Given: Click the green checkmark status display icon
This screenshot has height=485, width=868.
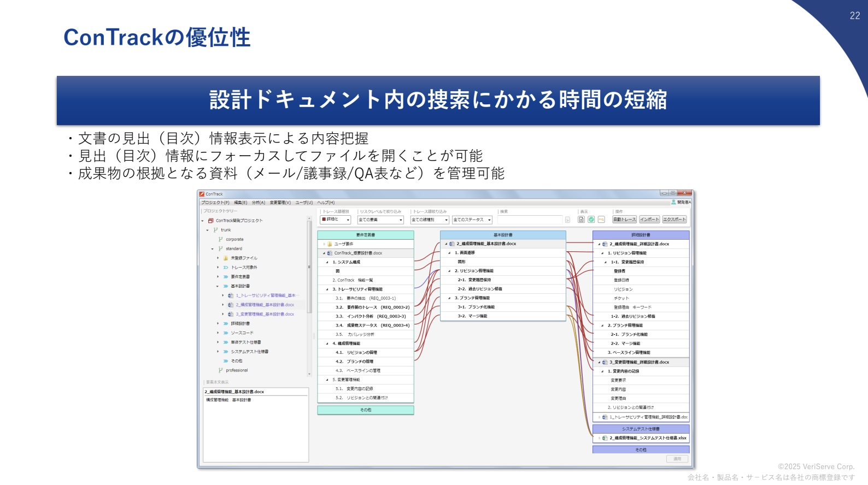Looking at the screenshot, I should (x=591, y=220).
